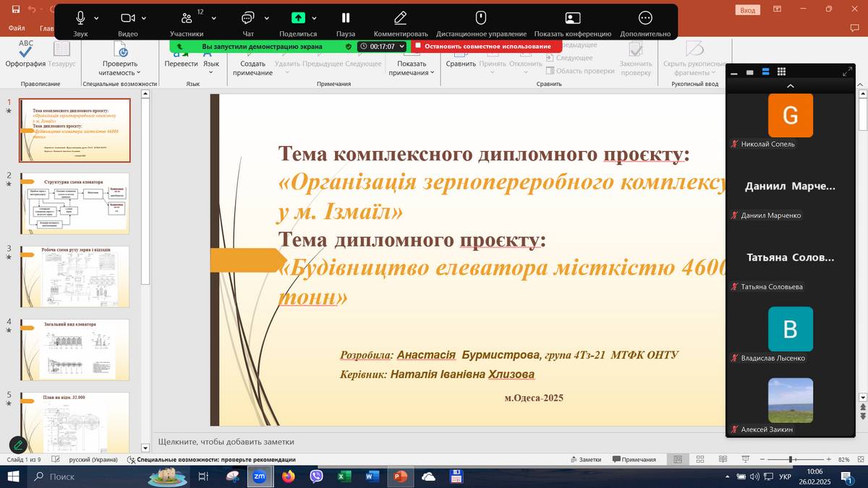Minimize Zoom participant video panel
The width and height of the screenshot is (868, 488).
point(733,72)
